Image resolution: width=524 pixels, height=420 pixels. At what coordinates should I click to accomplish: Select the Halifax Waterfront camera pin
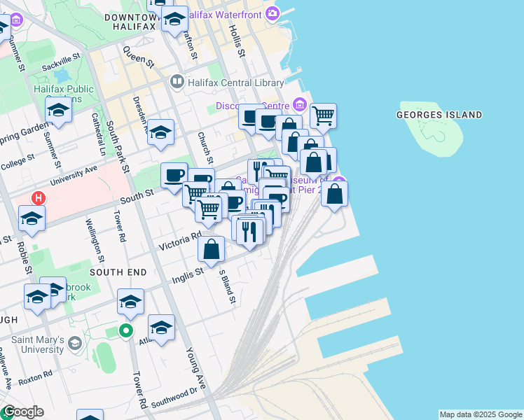click(x=273, y=13)
